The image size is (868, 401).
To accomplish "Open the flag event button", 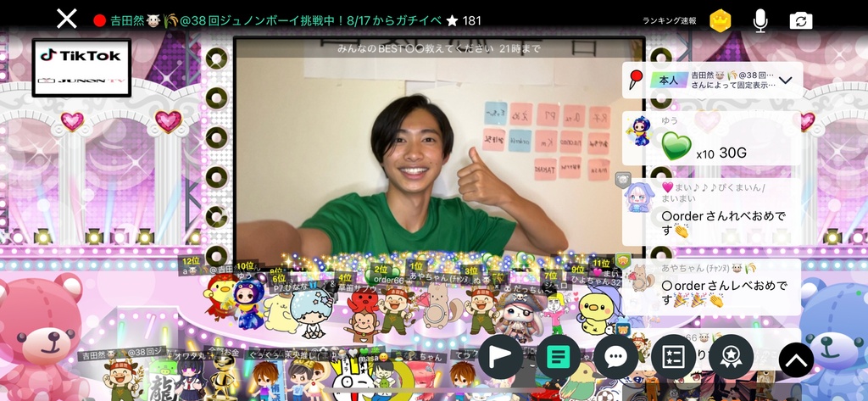I will [x=500, y=357].
